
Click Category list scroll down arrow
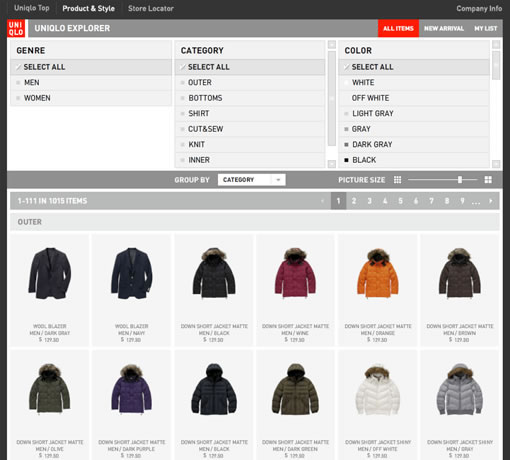(332, 164)
